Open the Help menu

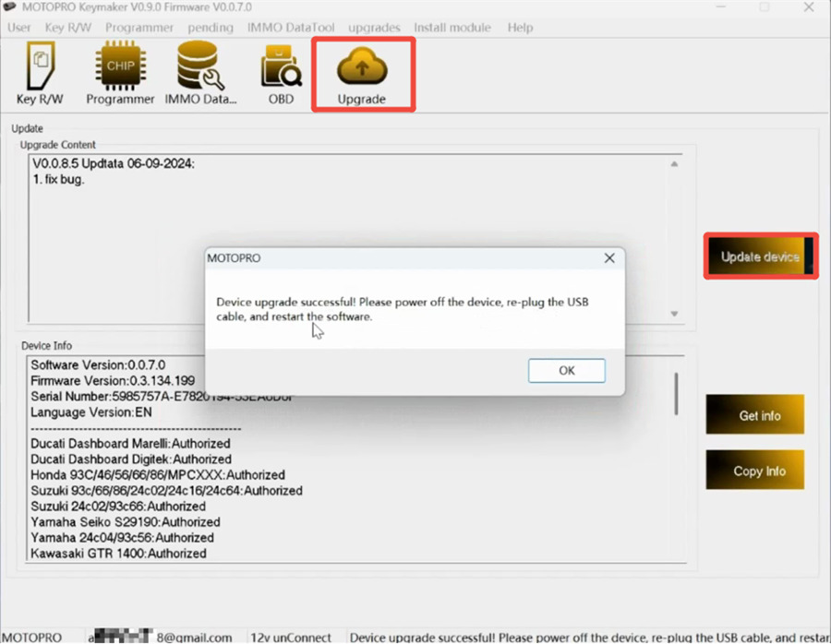point(520,28)
